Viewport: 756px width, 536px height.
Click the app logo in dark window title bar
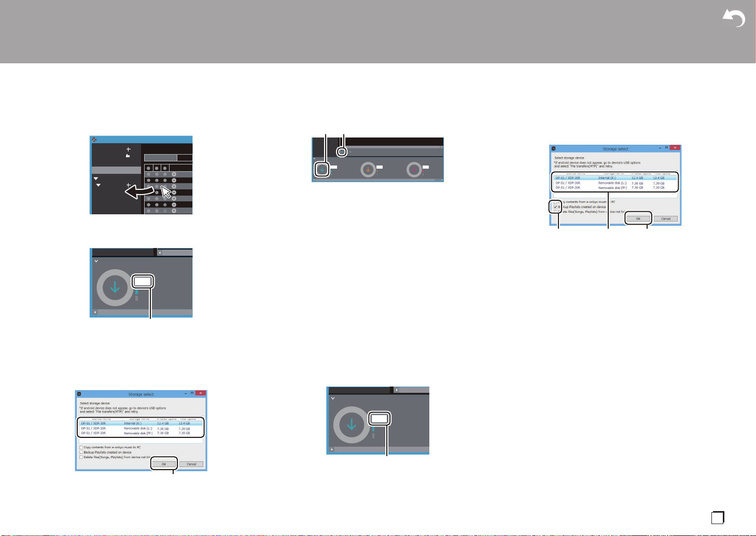pos(94,139)
